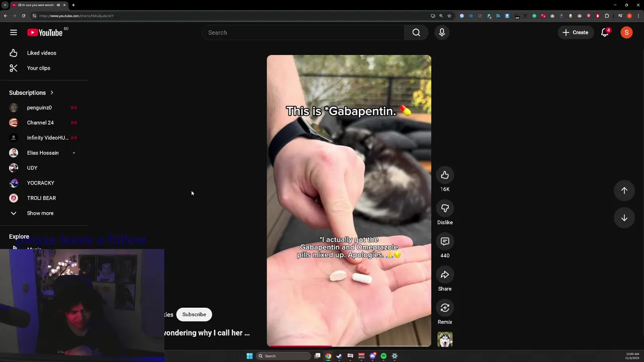644x362 pixels.
Task: Pause the Short by clicking the video
Action: pos(349,201)
